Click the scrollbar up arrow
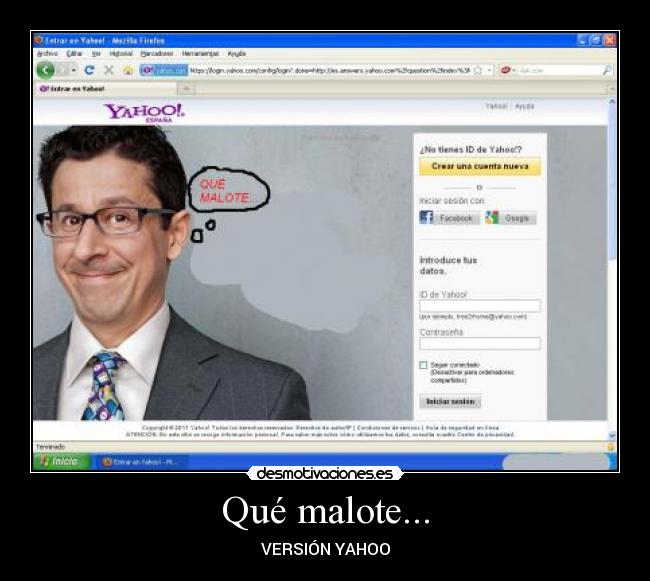The image size is (650, 581). pos(612,101)
